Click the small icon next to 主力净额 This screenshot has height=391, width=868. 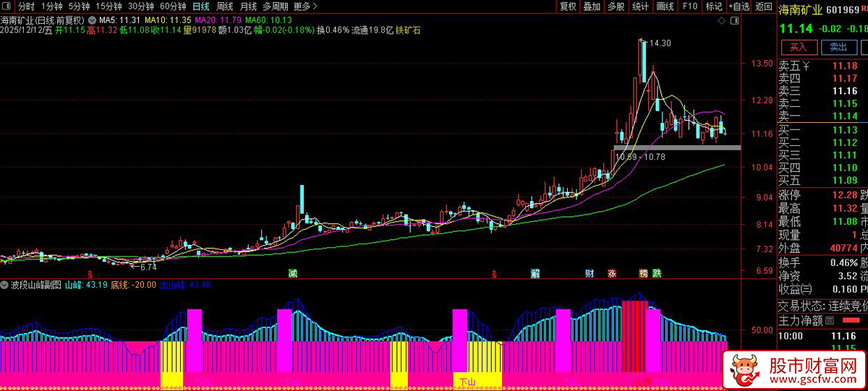click(830, 320)
